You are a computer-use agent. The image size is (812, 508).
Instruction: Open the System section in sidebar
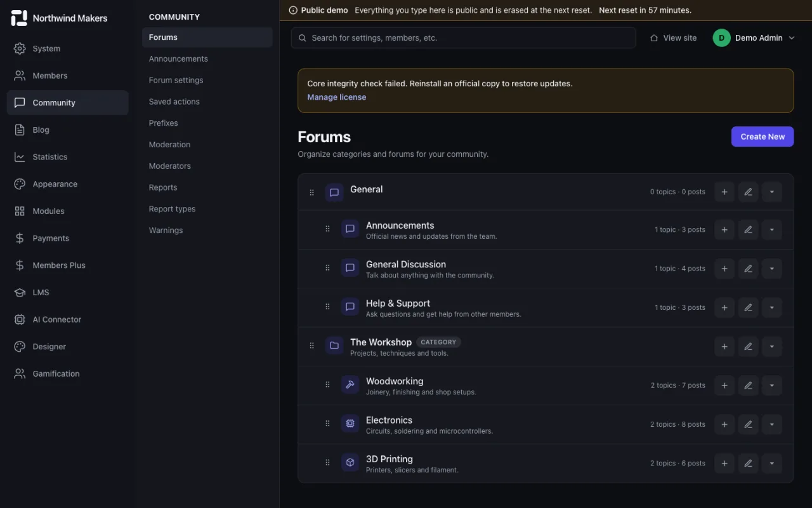[67, 48]
